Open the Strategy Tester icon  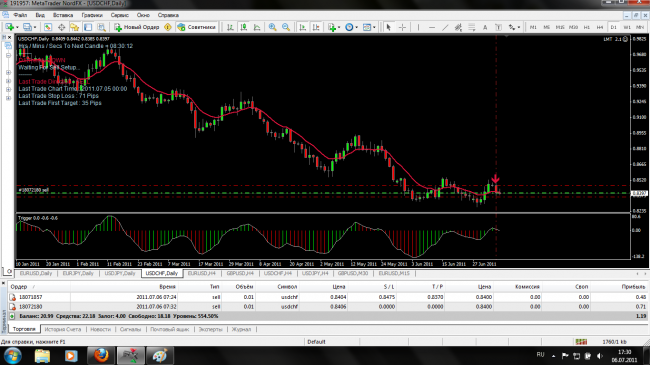point(101,27)
